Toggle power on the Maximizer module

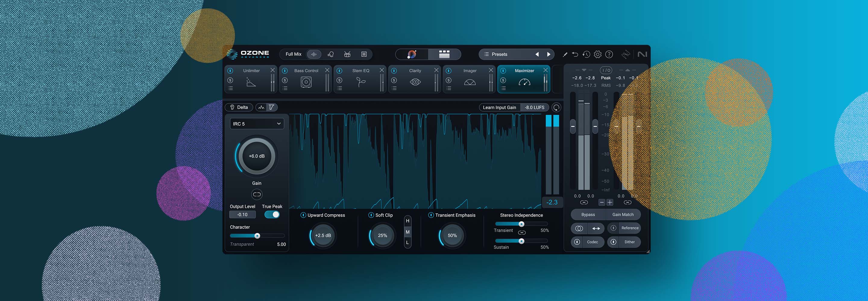503,71
